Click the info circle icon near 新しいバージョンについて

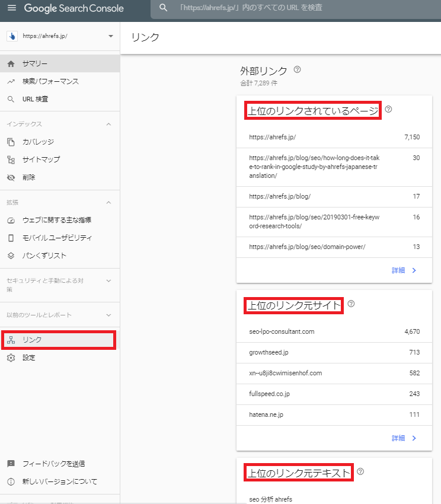click(11, 481)
